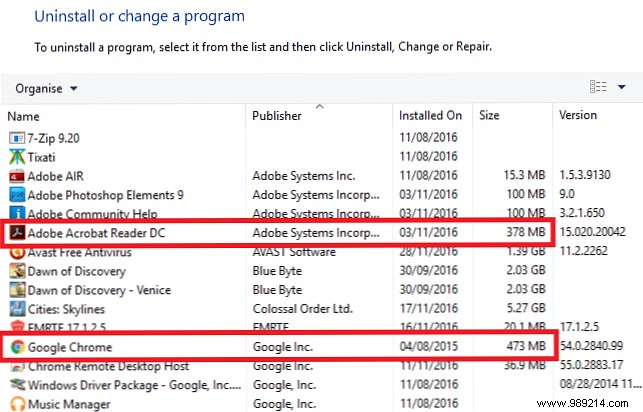This screenshot has height=412, width=643.
Task: Sort the list by Name column
Action: tap(24, 115)
